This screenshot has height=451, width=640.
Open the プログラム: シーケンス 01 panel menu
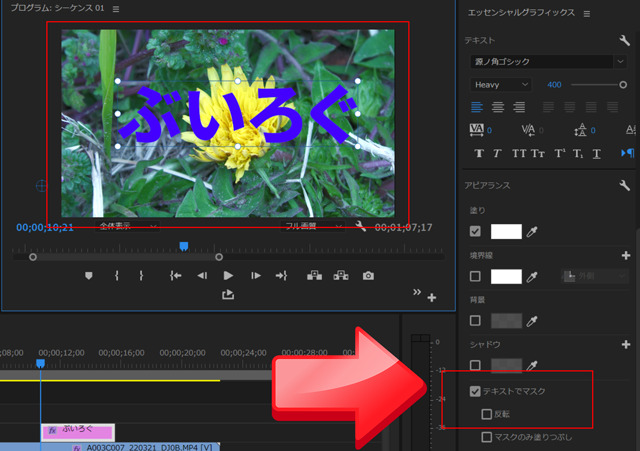tap(116, 9)
